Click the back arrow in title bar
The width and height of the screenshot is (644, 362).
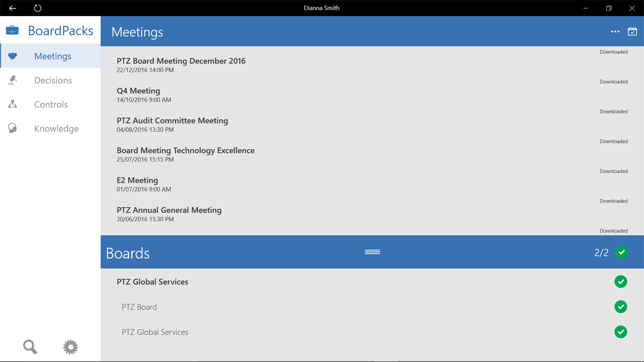point(13,8)
